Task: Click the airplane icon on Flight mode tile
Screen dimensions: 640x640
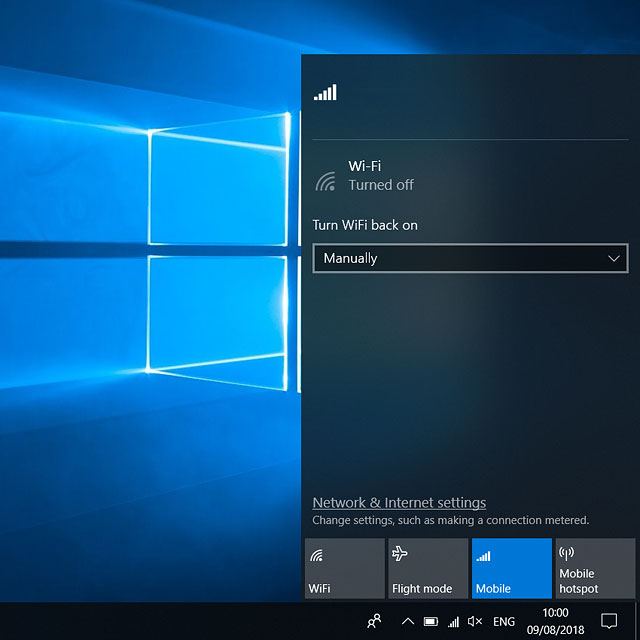Action: pos(400,553)
